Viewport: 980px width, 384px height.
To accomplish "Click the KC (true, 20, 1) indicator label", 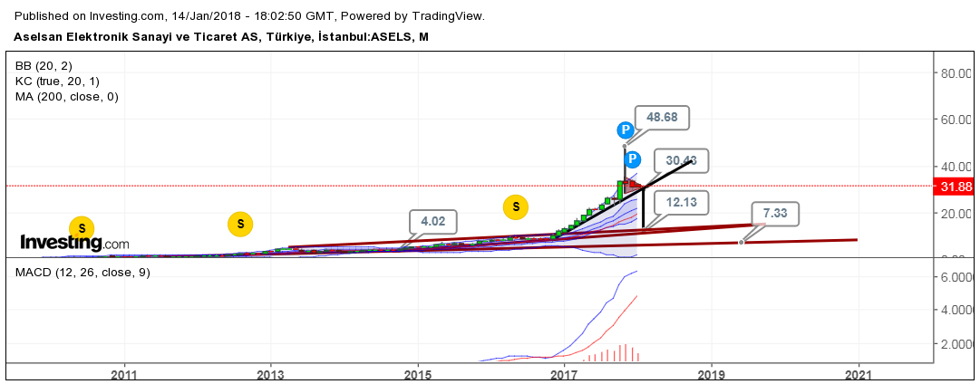I will [57, 82].
